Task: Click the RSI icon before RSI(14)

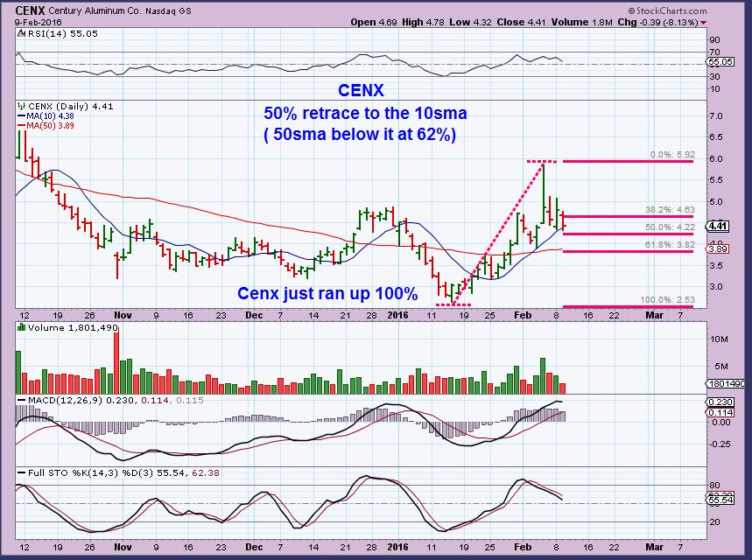Action: 22,33
